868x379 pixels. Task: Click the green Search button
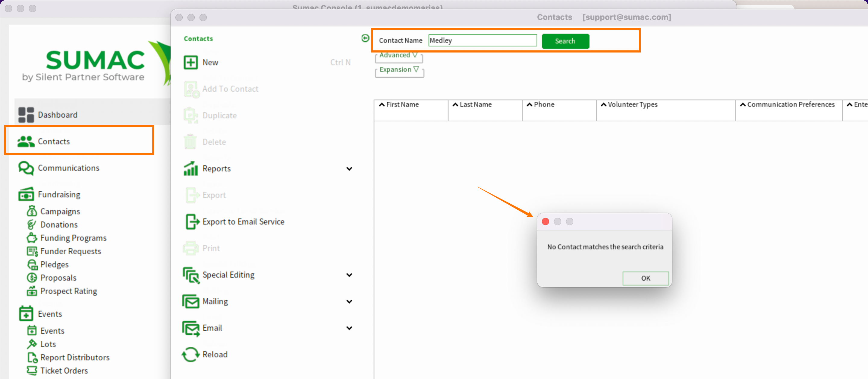[565, 41]
